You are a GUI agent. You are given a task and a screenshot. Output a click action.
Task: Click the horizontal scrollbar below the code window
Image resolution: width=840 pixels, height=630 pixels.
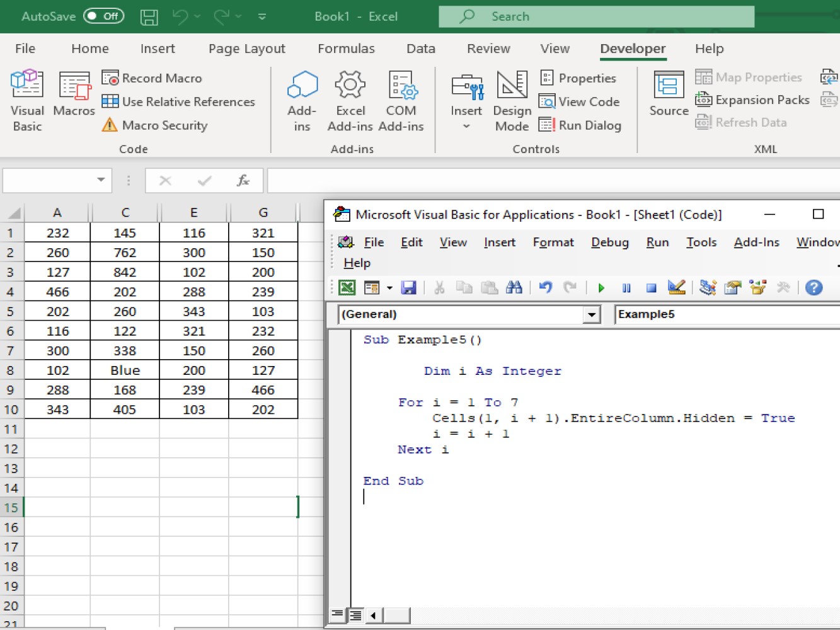coord(397,615)
